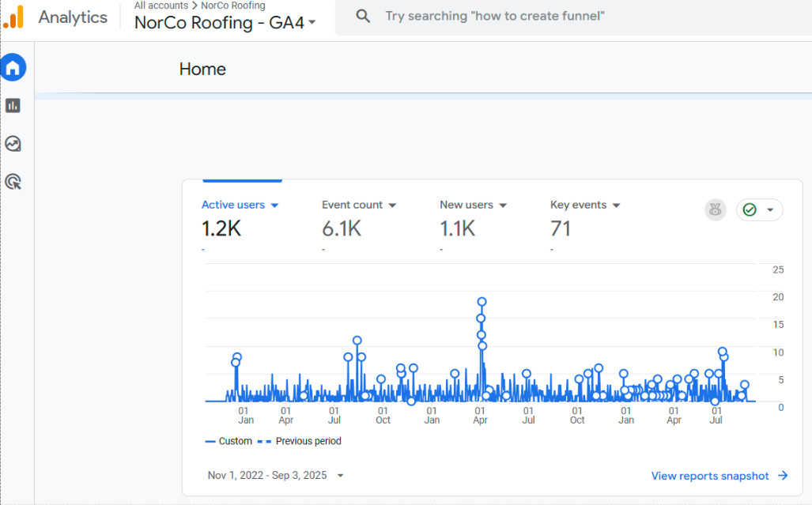The width and height of the screenshot is (812, 505).
Task: Expand the Nov 1, 2022 - Sep 3, 2025 date range
Action: pyautogui.click(x=275, y=476)
